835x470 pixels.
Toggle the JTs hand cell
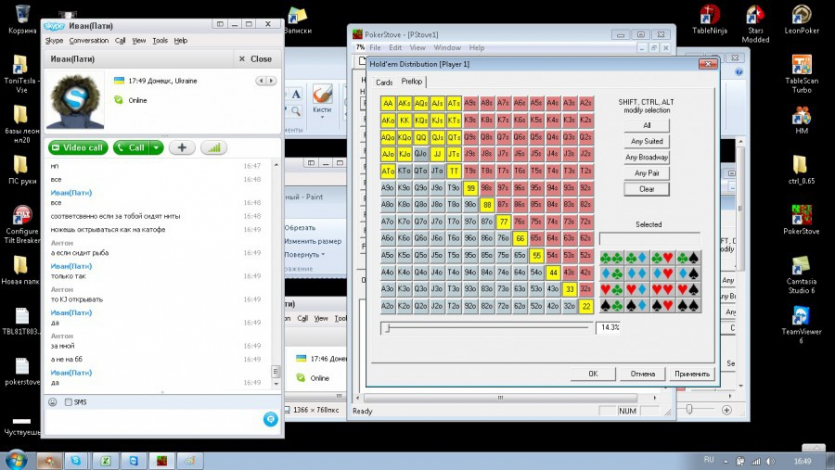coord(454,154)
